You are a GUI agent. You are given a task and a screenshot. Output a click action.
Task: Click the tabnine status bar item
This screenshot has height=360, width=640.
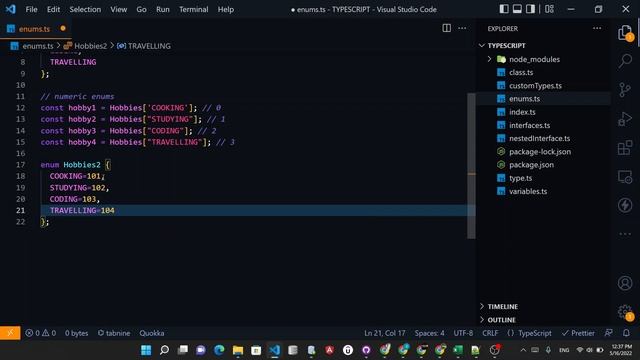tap(114, 333)
